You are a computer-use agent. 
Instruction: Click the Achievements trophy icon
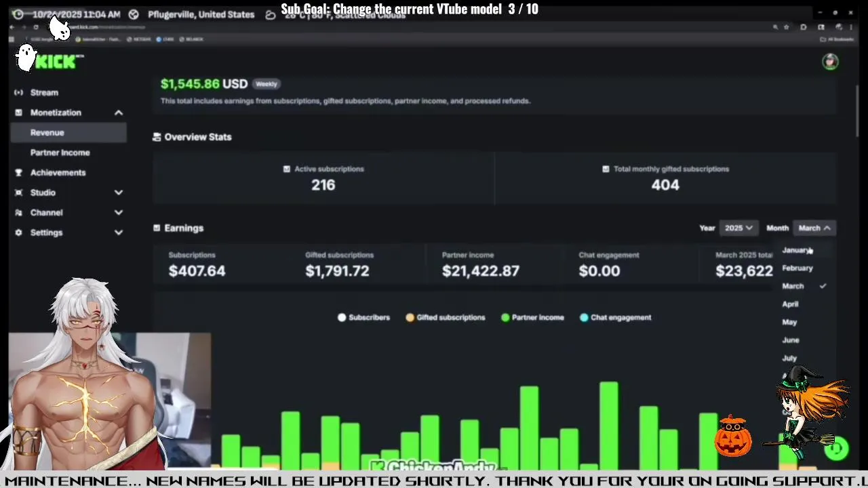pyautogui.click(x=18, y=173)
